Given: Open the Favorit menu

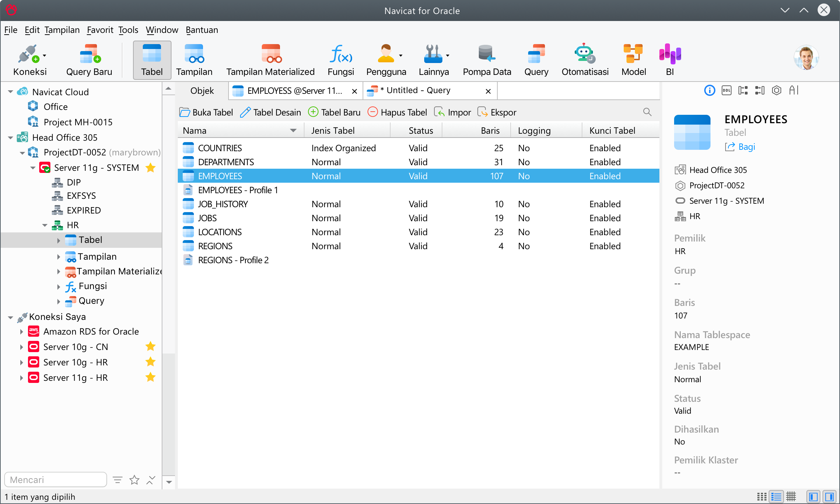Looking at the screenshot, I should coord(100,30).
